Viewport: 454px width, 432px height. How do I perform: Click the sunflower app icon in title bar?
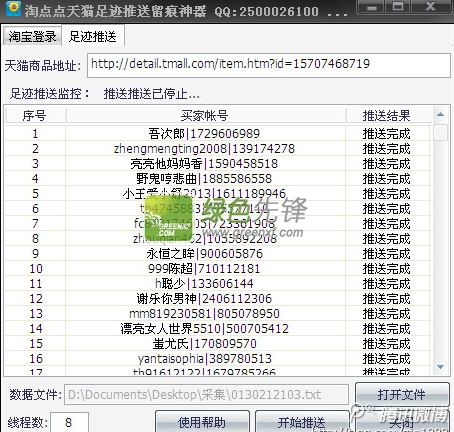13,9
